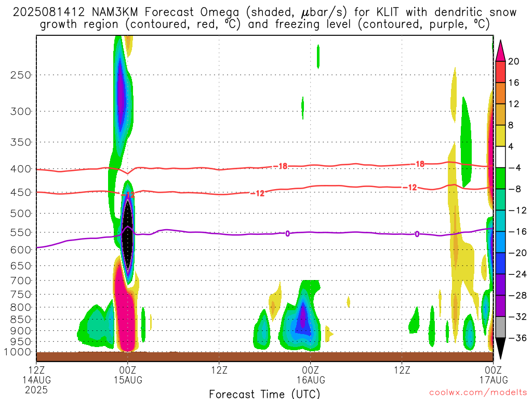Viewport: 532px width, 399px height.
Task: Click the 350 pressure level label
Action: [21, 142]
